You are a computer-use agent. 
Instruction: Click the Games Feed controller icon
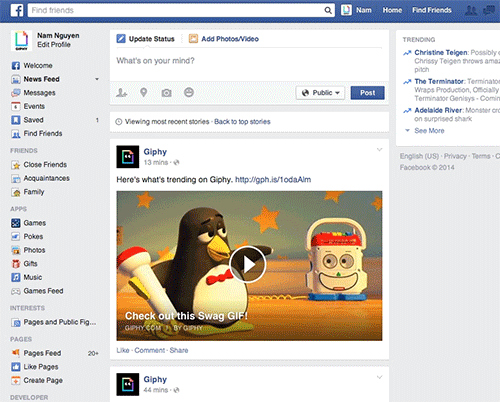pos(16,291)
